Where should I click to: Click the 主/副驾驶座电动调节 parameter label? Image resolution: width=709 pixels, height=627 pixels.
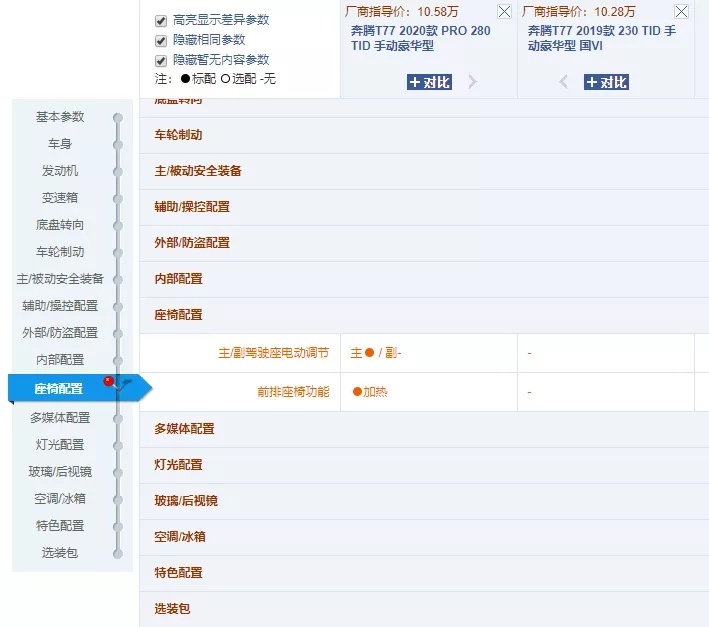tap(274, 353)
